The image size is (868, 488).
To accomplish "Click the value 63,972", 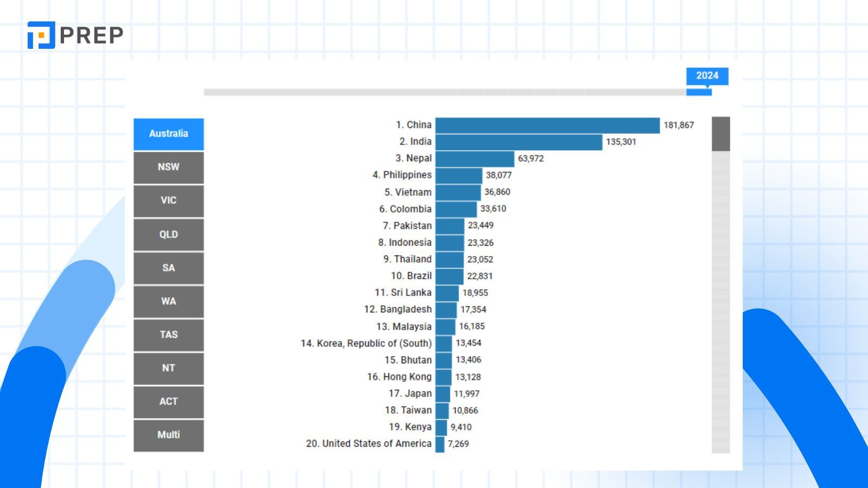I will [531, 159].
